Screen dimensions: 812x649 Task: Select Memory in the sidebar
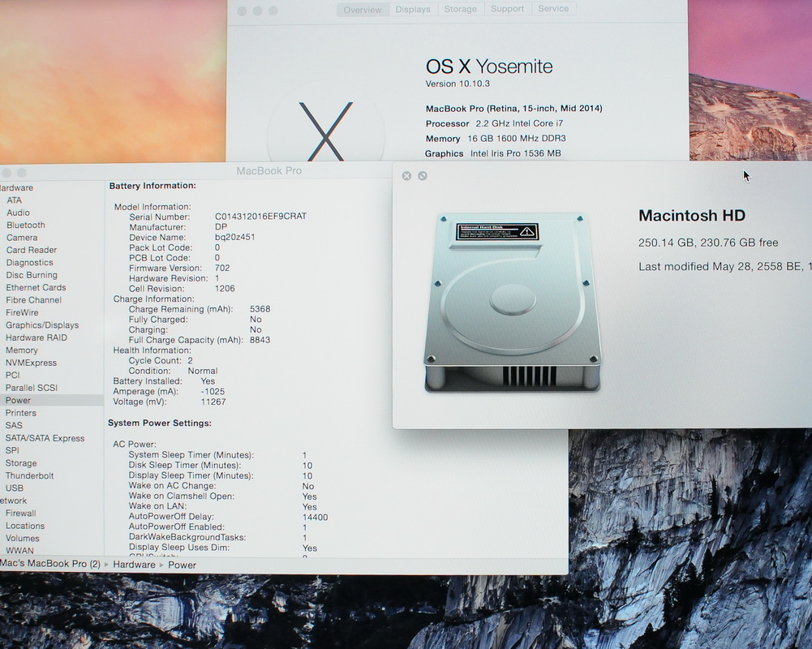[21, 350]
